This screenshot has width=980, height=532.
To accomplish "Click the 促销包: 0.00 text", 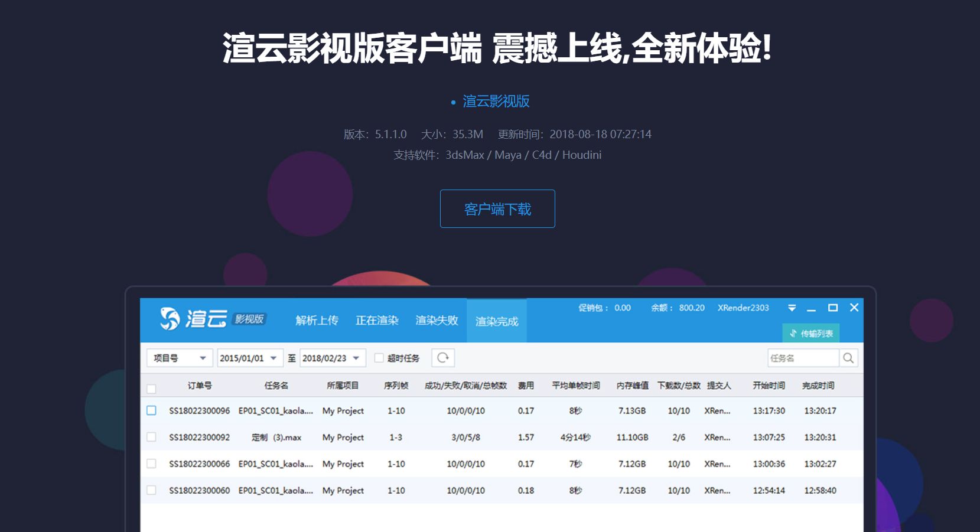I will click(x=604, y=308).
